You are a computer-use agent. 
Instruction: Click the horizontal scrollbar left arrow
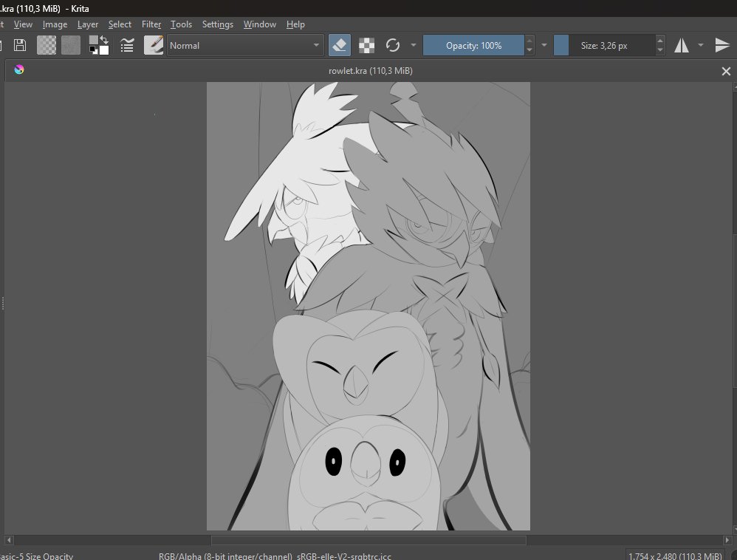[8, 540]
